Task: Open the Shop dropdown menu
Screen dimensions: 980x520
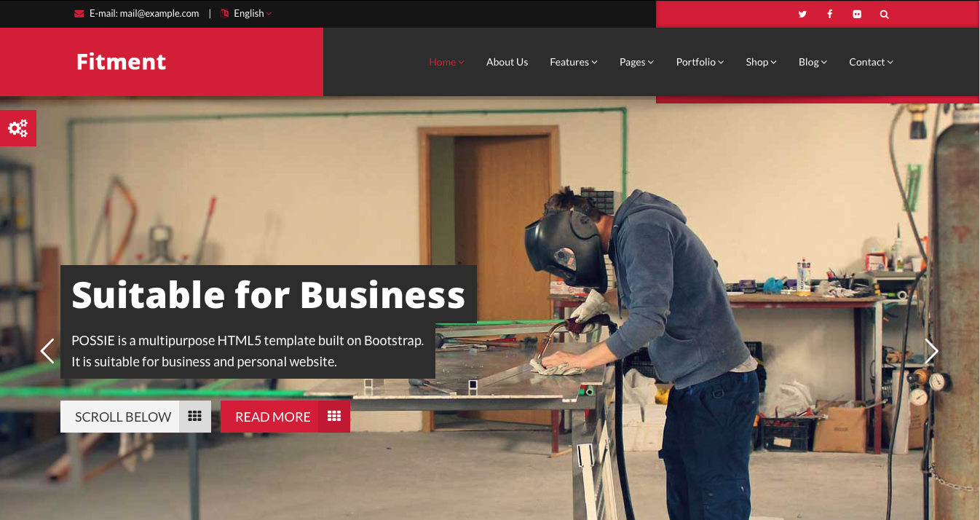Action: [761, 62]
